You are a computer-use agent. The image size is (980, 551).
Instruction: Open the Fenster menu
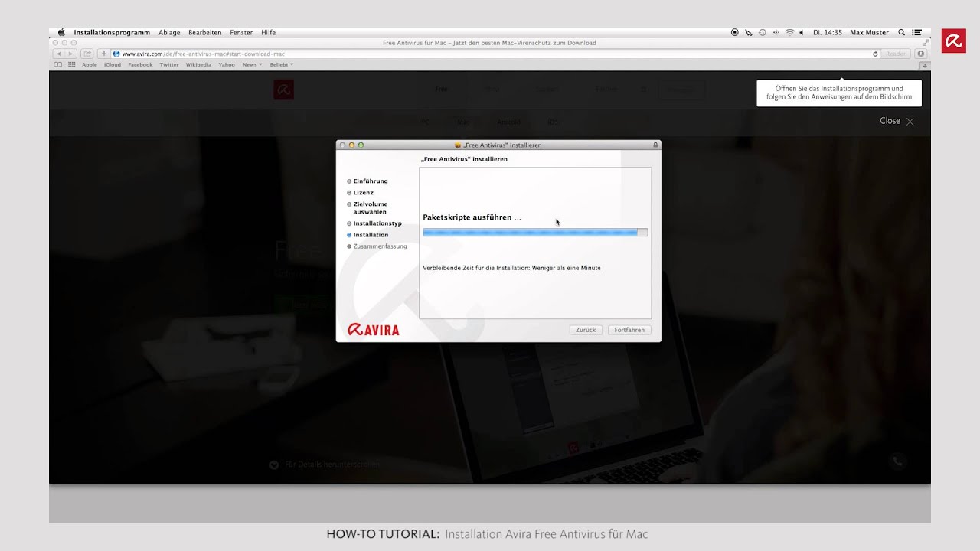coord(241,33)
